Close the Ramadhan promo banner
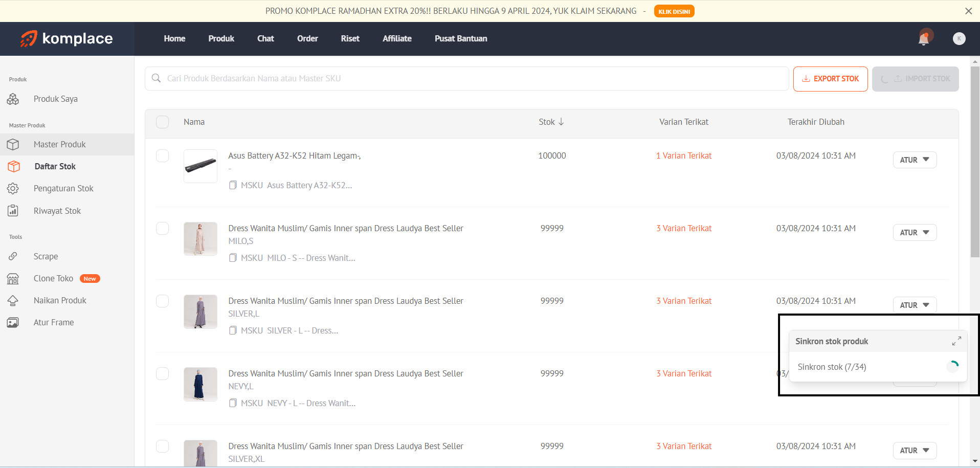 [968, 11]
